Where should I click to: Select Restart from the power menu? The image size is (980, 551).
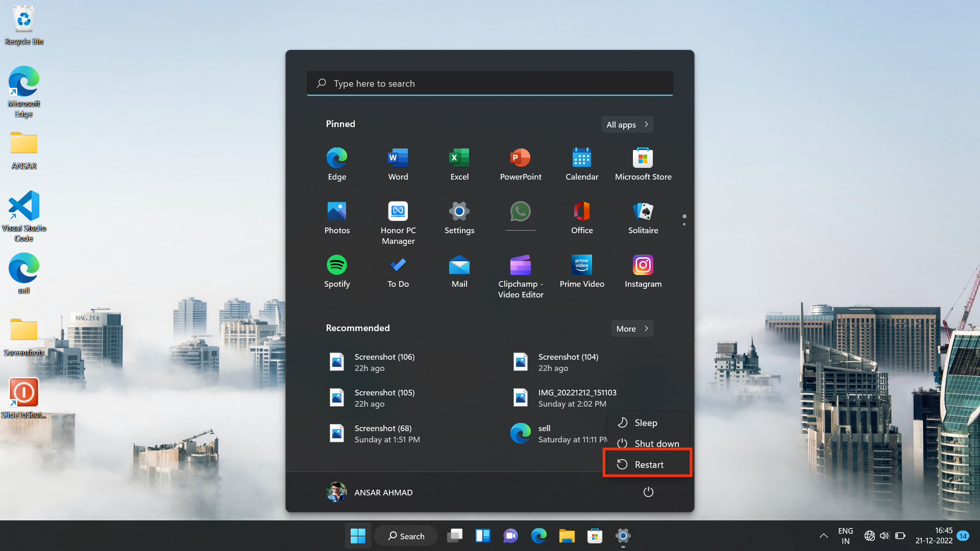click(649, 464)
